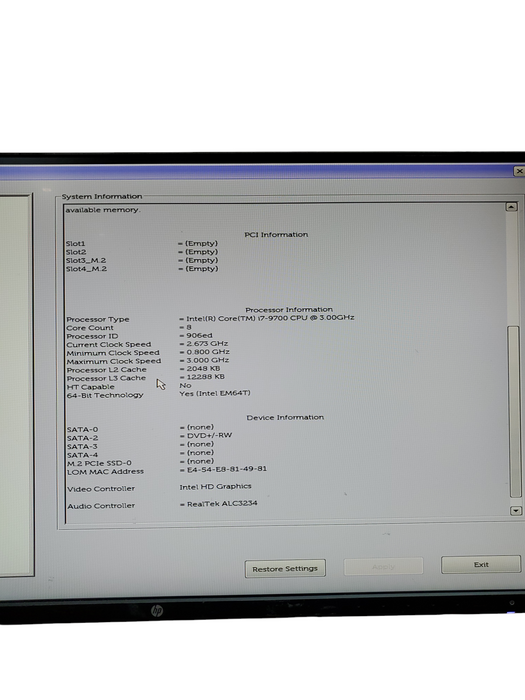This screenshot has width=525, height=700.
Task: Click the RealTek ALC3234 value
Action: (222, 504)
